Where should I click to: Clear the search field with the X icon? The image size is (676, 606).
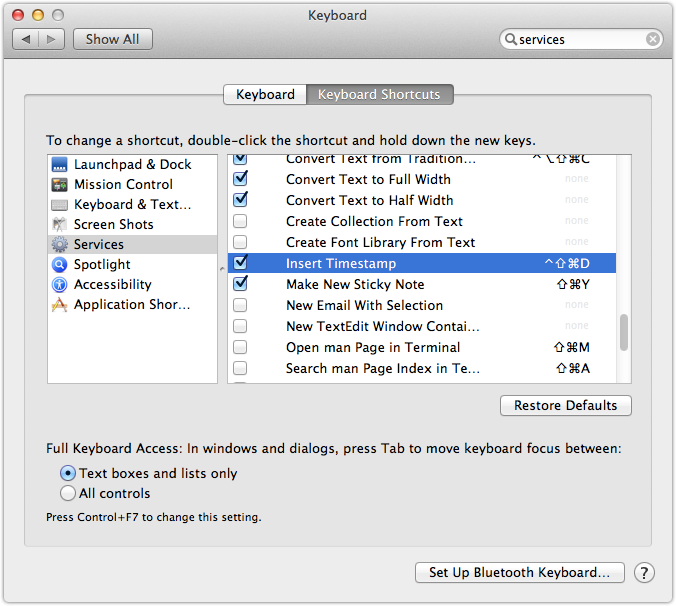click(653, 39)
